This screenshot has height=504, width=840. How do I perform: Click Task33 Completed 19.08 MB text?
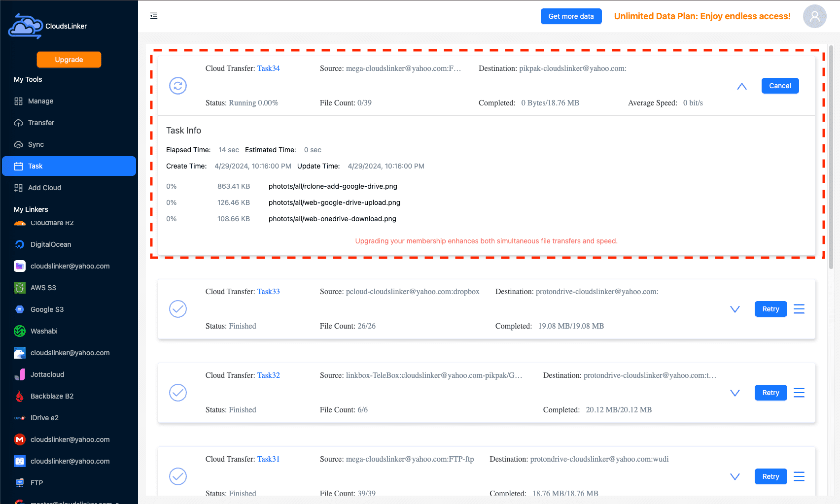[x=550, y=326]
